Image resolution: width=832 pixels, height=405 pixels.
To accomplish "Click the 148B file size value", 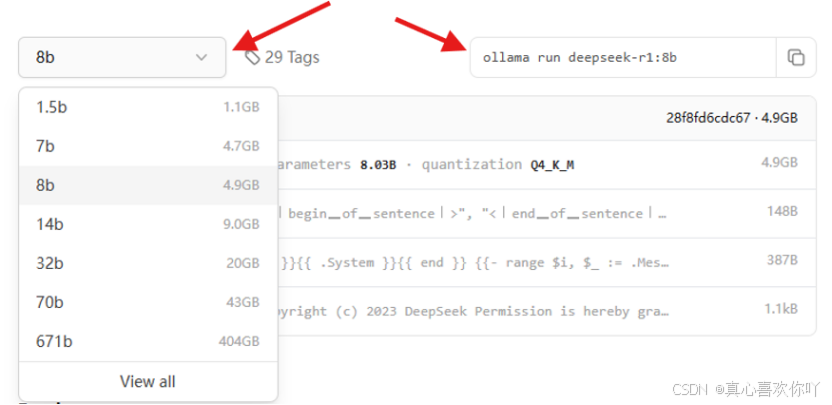I will click(x=782, y=211).
